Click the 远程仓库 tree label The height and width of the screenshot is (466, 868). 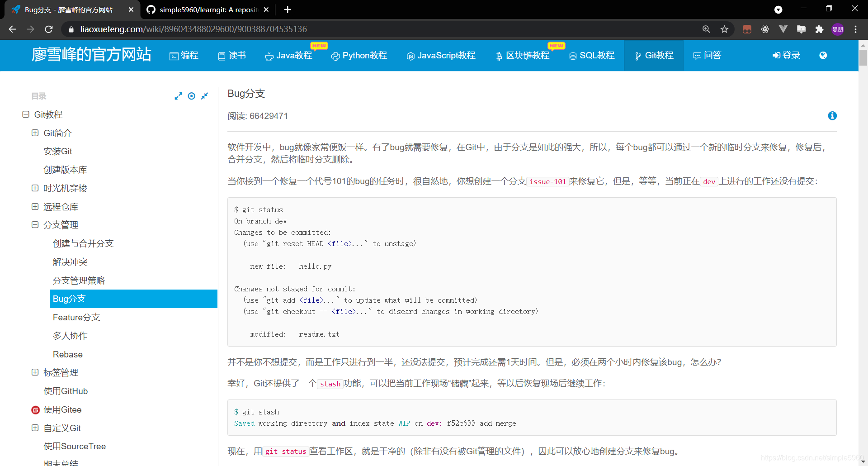[61, 207]
